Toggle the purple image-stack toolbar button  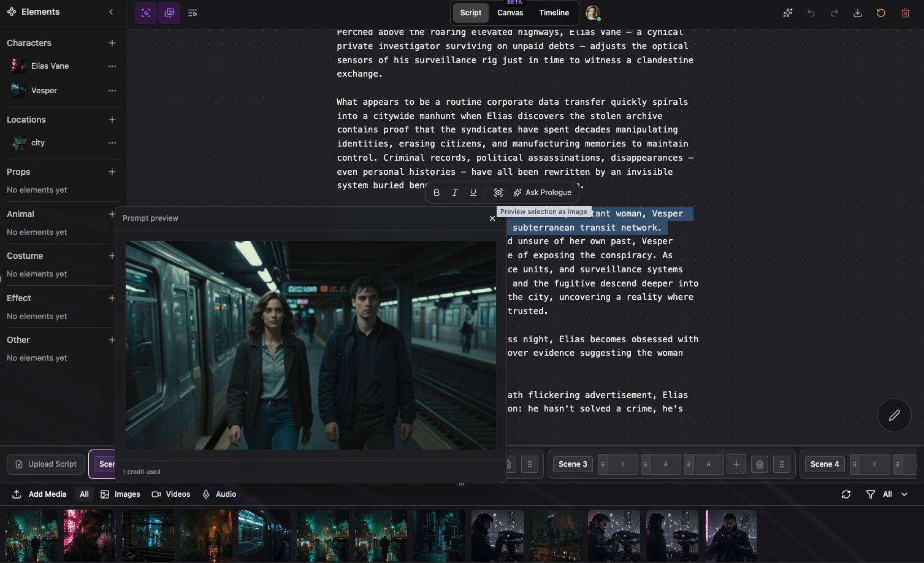tap(169, 13)
